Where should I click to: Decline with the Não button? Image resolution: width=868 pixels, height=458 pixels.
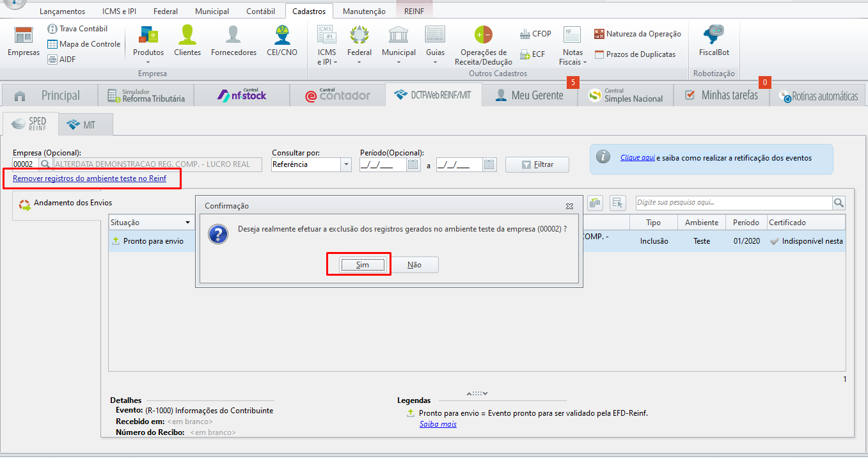[x=414, y=265]
